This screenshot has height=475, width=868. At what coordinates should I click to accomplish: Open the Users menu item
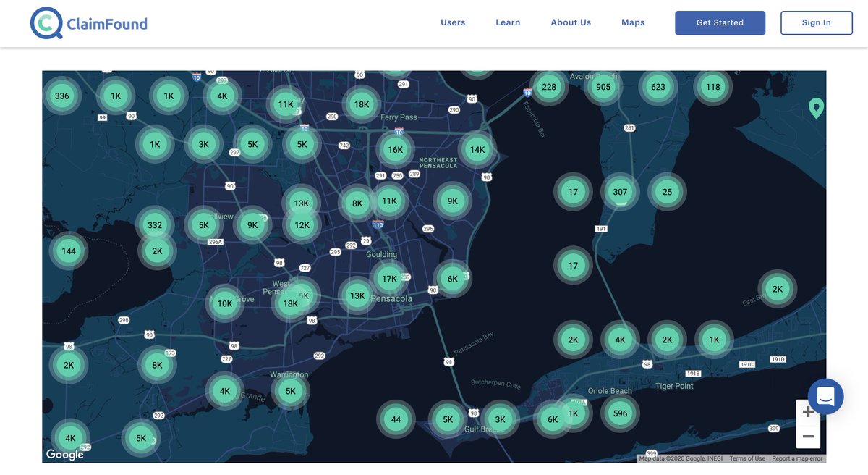click(453, 22)
